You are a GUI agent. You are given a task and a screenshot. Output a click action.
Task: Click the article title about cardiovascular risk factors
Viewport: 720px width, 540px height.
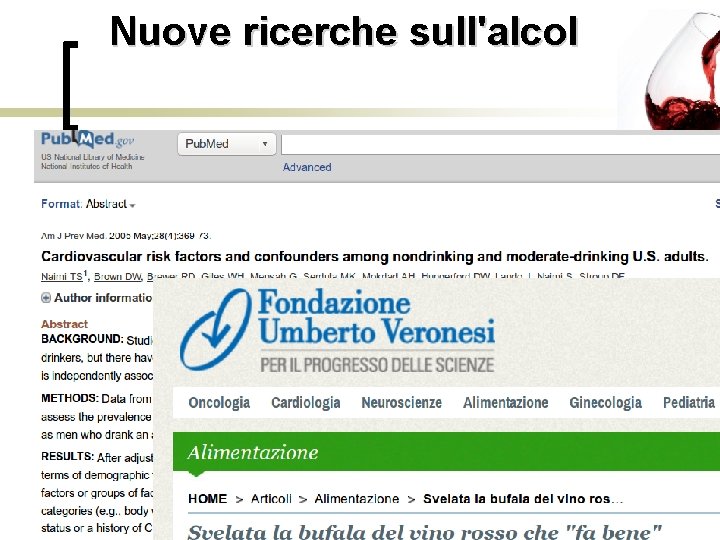point(374,256)
